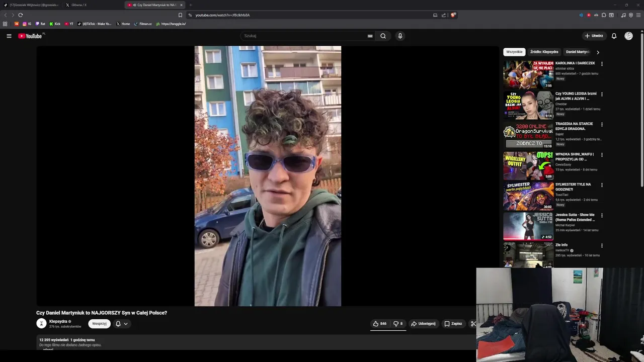Click the search magnifier button
The height and width of the screenshot is (362, 644).
[383, 36]
